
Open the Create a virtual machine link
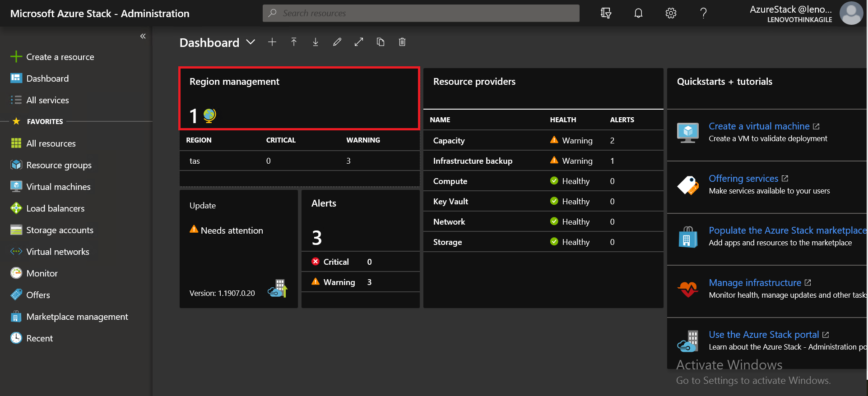point(759,126)
